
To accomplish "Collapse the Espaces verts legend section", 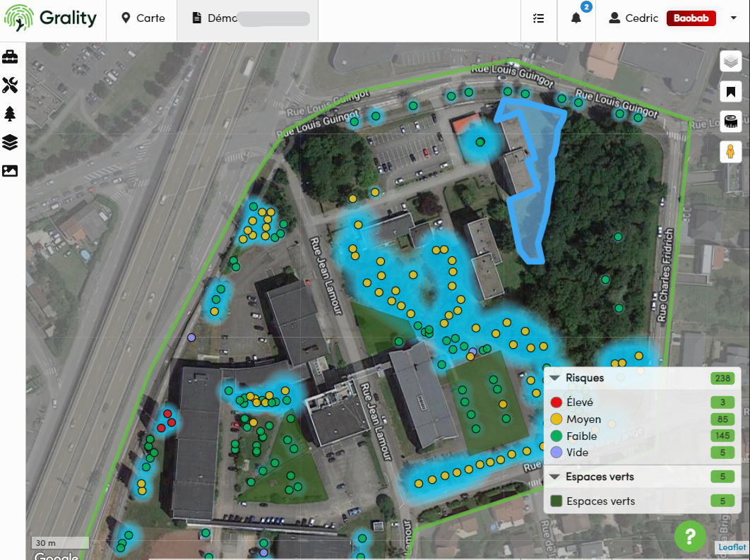I will tap(555, 477).
